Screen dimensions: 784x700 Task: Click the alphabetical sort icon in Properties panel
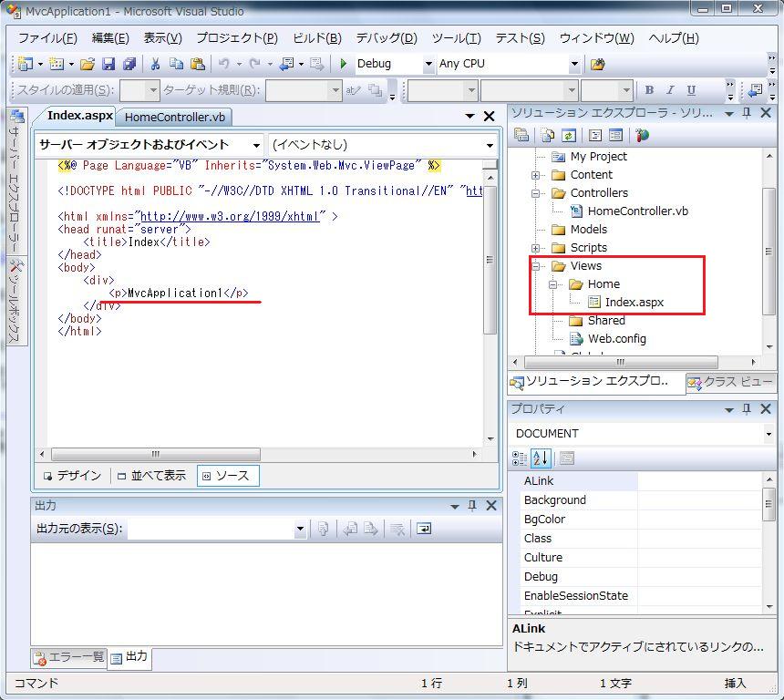click(x=541, y=456)
